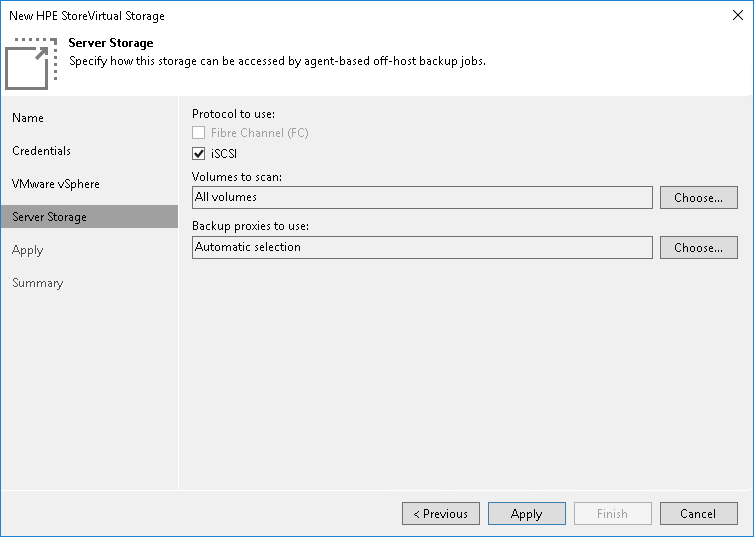This screenshot has width=754, height=537.
Task: Click the off-host backup jobs description text
Action: click(277, 61)
